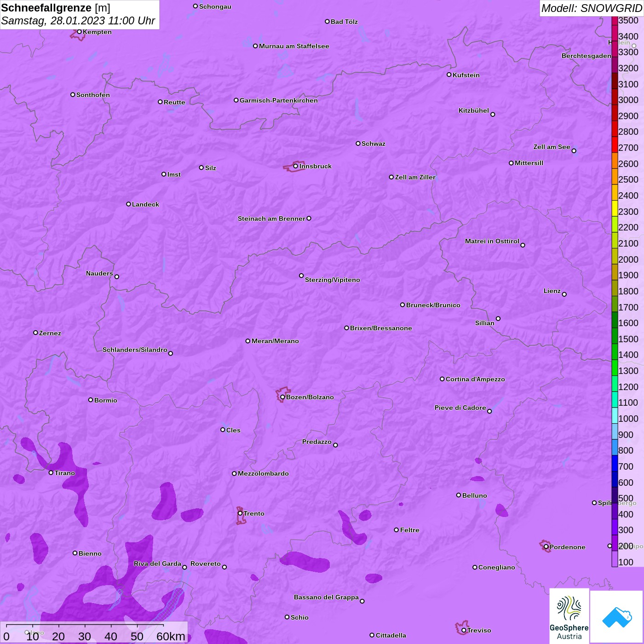Click the Treviso city marker

coord(464,630)
